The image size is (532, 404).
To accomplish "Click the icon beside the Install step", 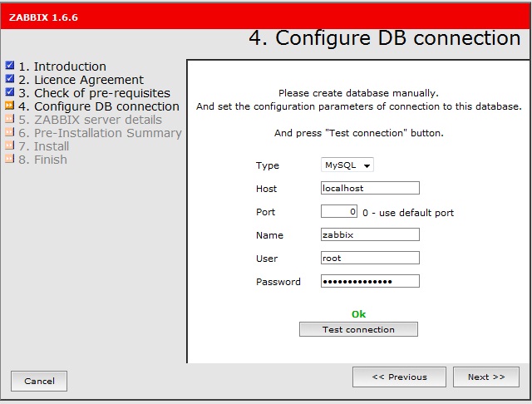I will click(x=10, y=146).
